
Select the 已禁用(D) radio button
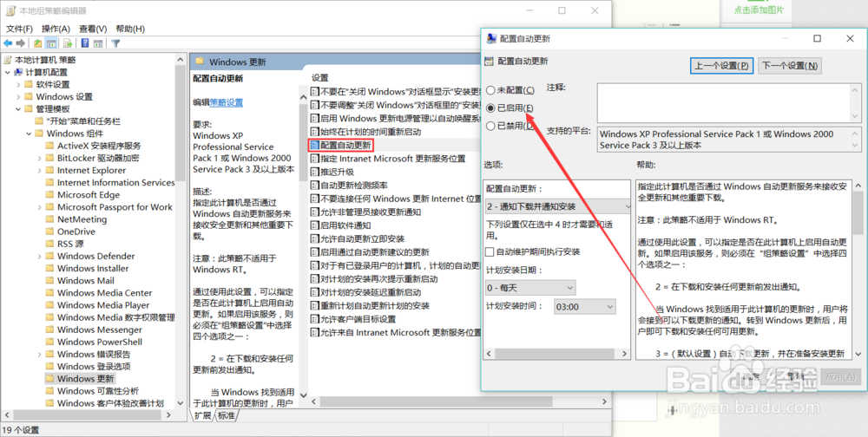490,126
